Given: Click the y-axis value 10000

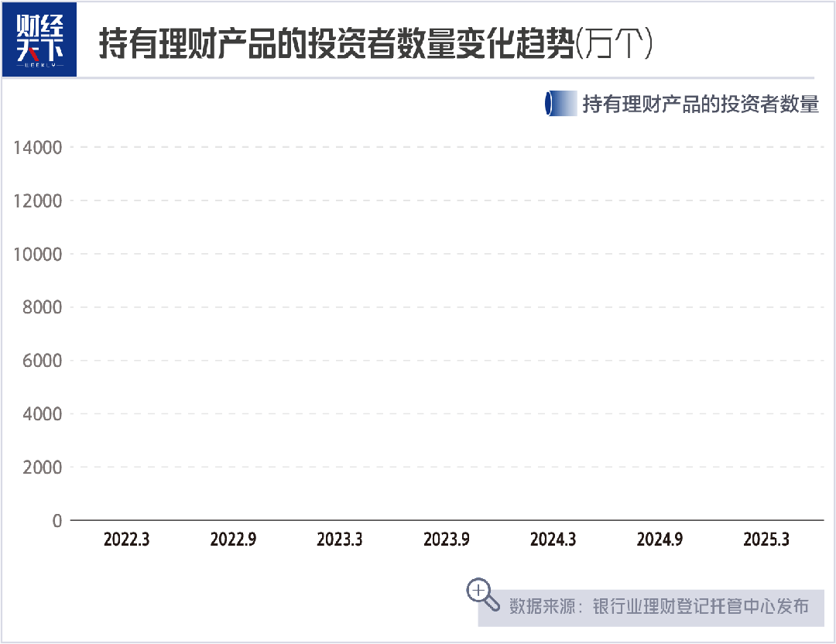Looking at the screenshot, I should pos(37,255).
